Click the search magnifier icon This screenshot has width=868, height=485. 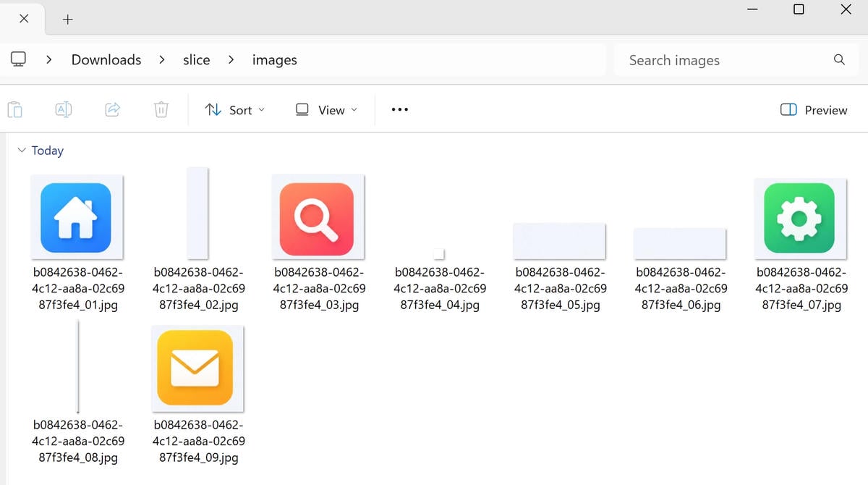click(839, 60)
